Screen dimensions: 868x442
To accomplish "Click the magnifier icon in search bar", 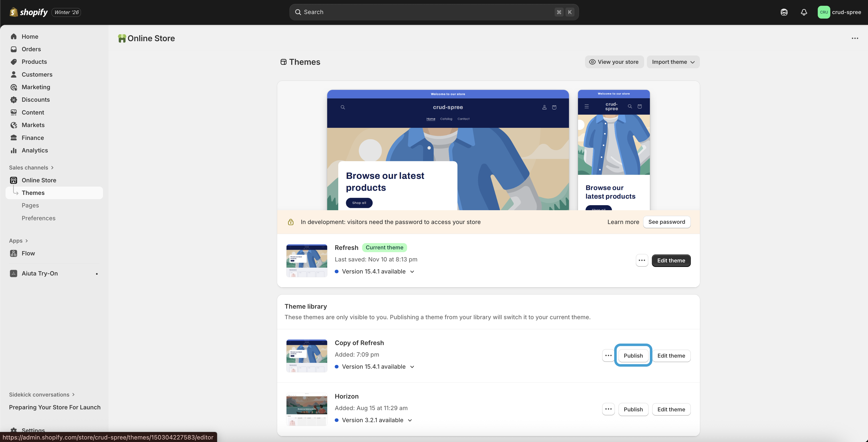I will [298, 12].
